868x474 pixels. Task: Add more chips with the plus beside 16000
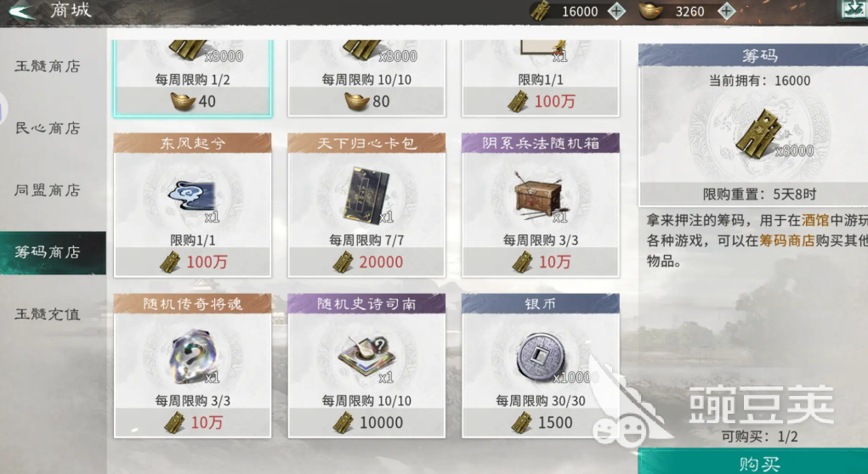616,11
